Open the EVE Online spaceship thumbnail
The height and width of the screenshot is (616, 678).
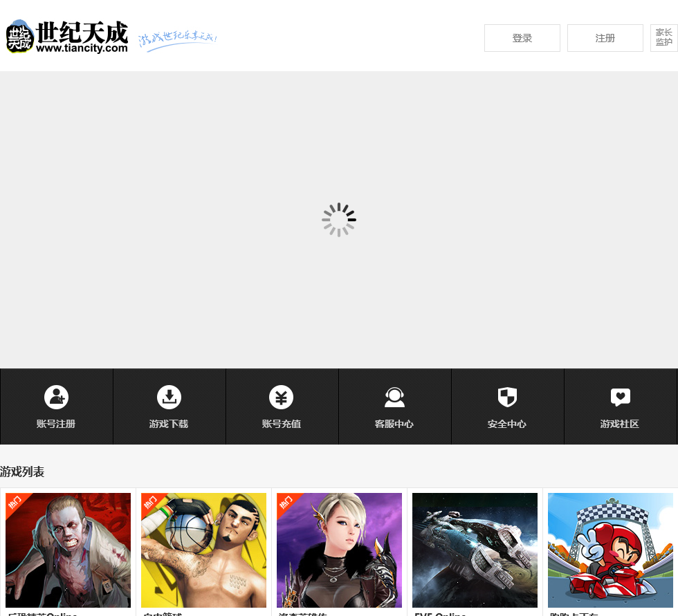(475, 550)
